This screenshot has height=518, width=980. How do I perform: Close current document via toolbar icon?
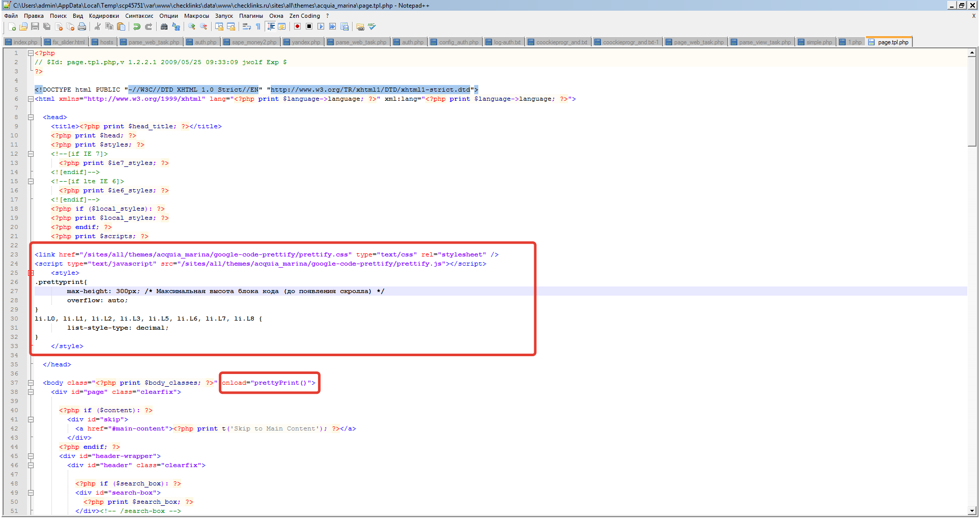[59, 27]
